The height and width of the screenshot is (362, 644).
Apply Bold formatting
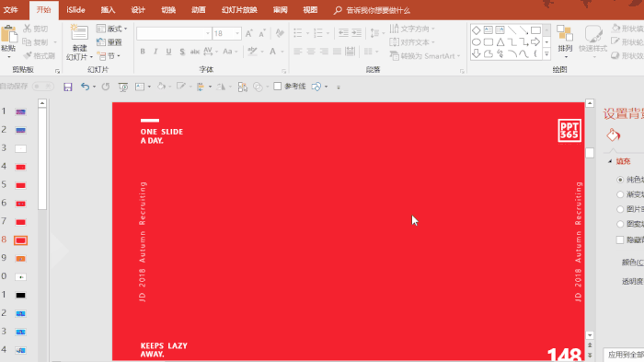point(143,52)
